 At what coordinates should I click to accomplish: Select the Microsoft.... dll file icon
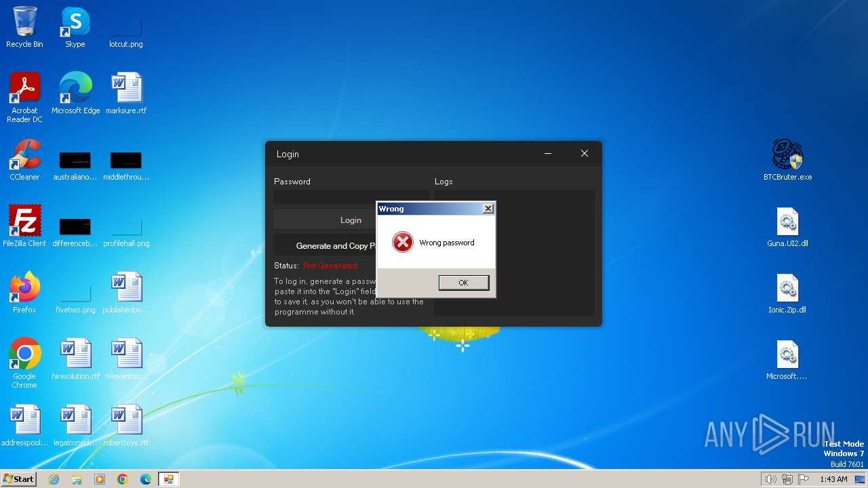pyautogui.click(x=787, y=359)
